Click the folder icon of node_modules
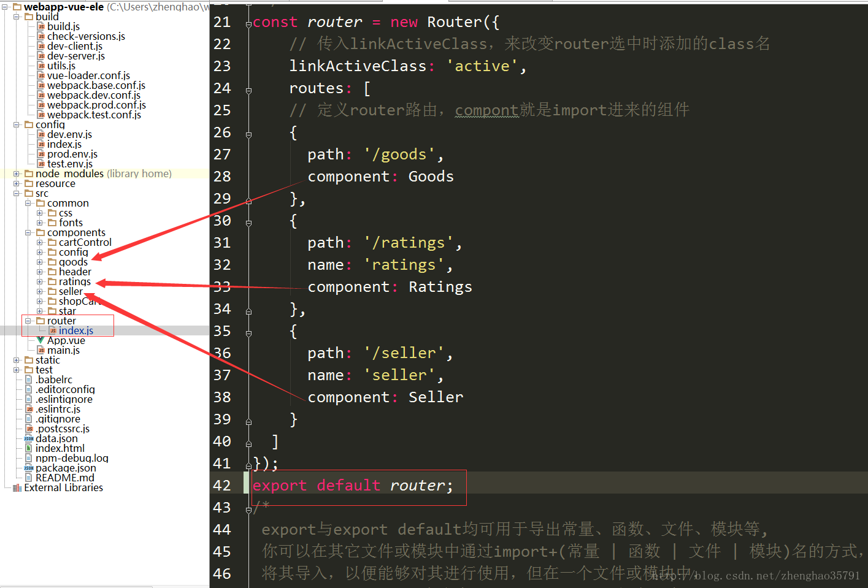Screen dimensions: 868x588 pyautogui.click(x=29, y=174)
